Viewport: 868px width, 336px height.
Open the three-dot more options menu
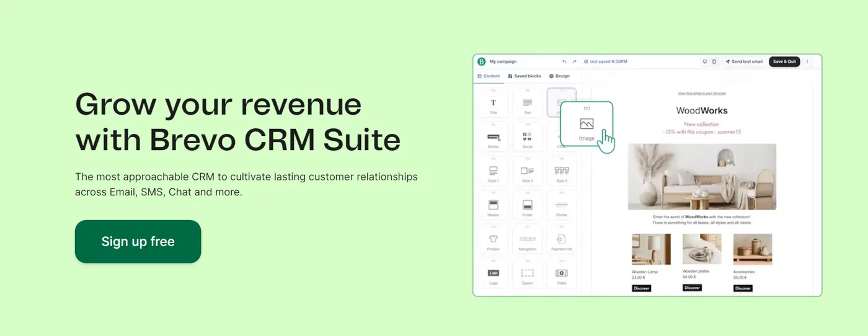point(807,61)
